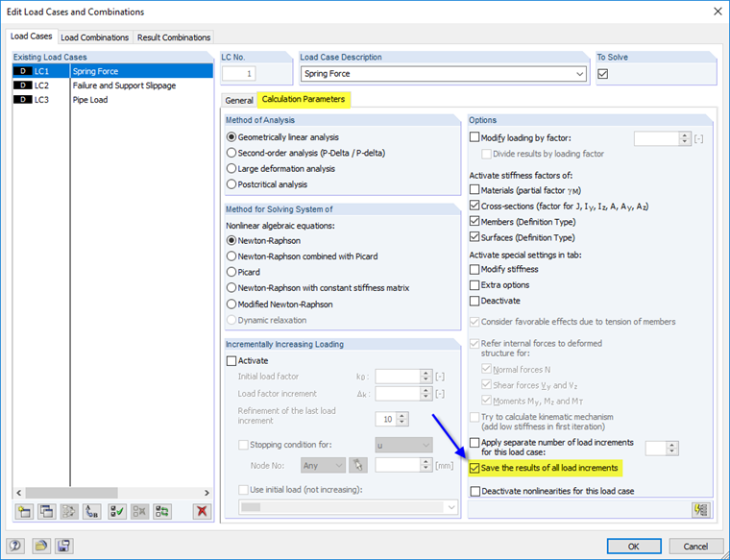Uncheck Members (Definition Type)
730x560 pixels.
tap(474, 221)
